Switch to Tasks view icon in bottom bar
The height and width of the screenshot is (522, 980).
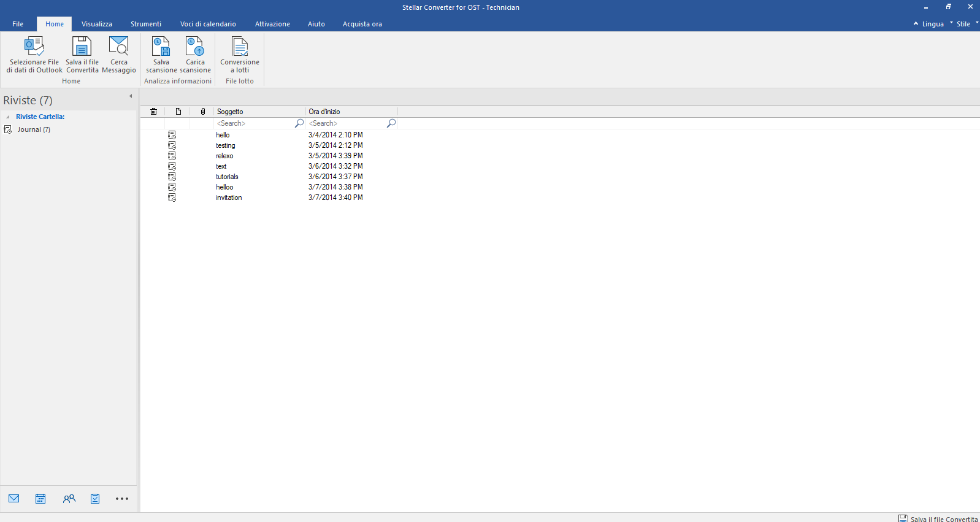point(95,499)
